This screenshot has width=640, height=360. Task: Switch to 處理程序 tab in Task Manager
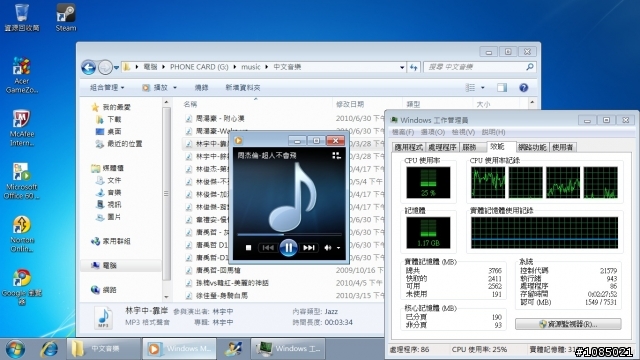[x=442, y=147]
